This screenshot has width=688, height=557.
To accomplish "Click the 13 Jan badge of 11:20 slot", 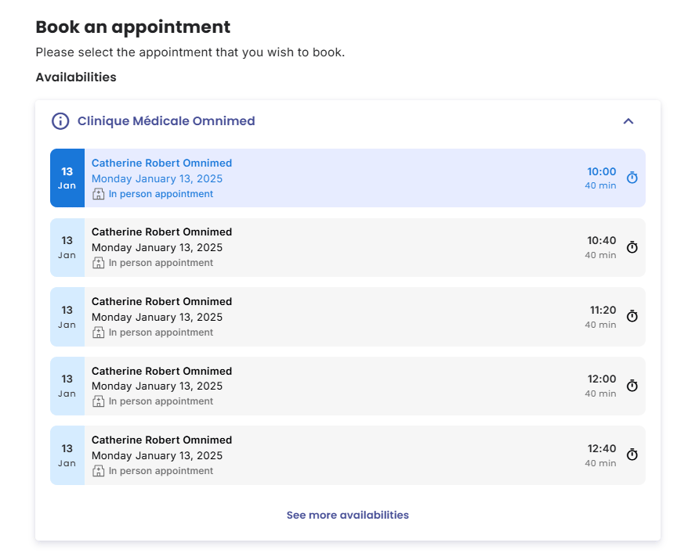I will (67, 317).
